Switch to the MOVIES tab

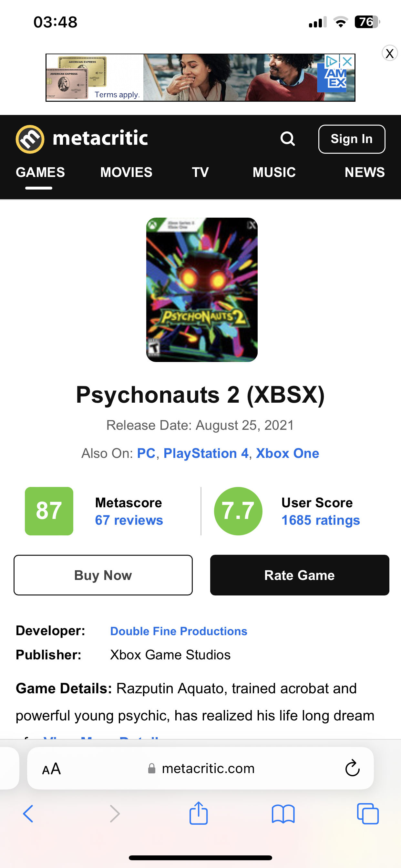pos(126,172)
